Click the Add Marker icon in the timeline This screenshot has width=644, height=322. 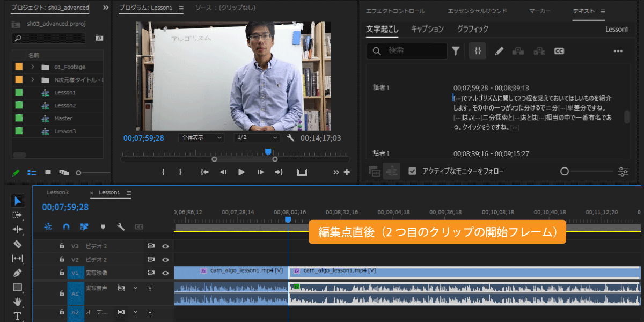(x=103, y=227)
